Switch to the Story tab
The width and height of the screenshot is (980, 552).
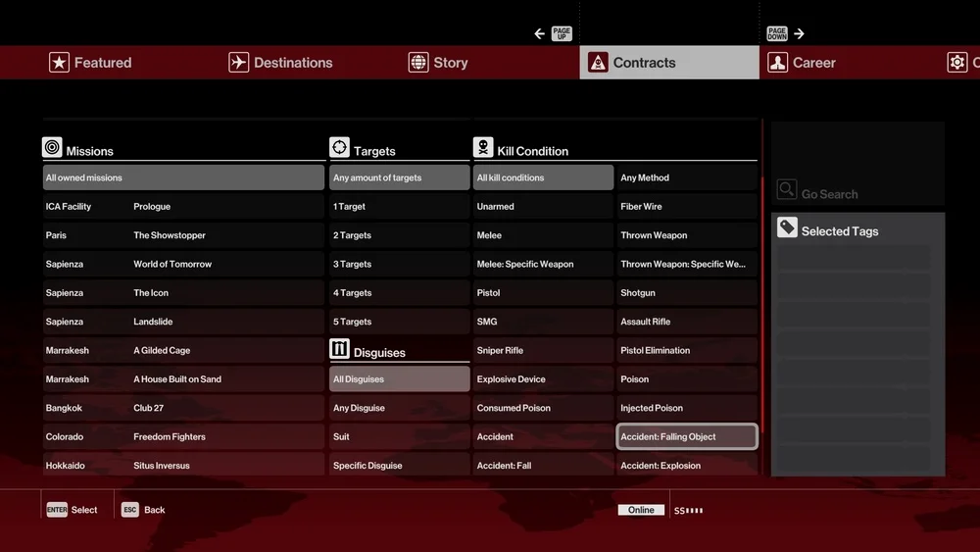(437, 63)
